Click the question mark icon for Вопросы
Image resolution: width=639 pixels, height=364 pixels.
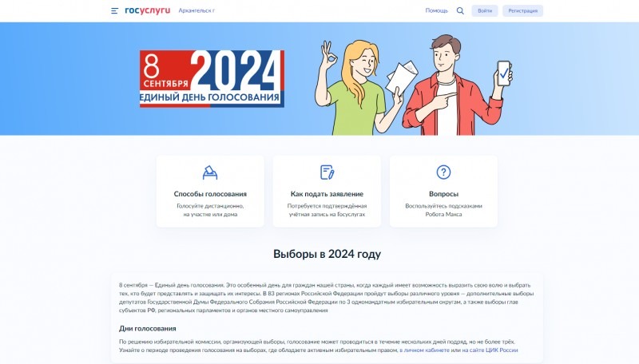pos(443,172)
